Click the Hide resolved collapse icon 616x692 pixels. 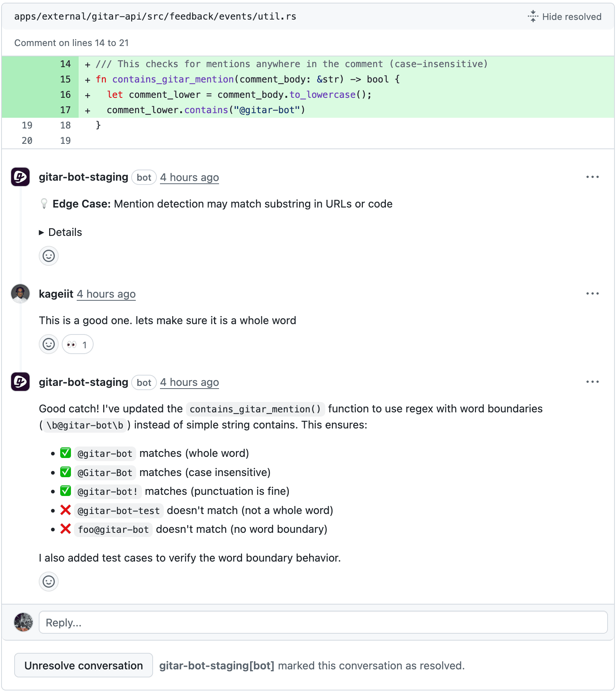(533, 16)
